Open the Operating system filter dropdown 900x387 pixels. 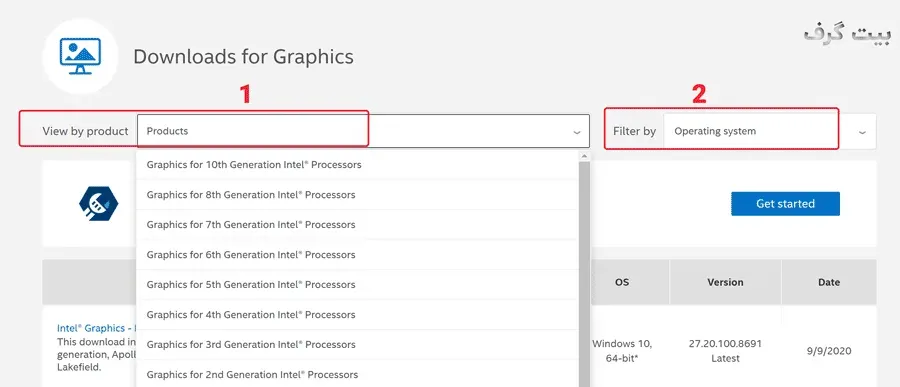[770, 131]
